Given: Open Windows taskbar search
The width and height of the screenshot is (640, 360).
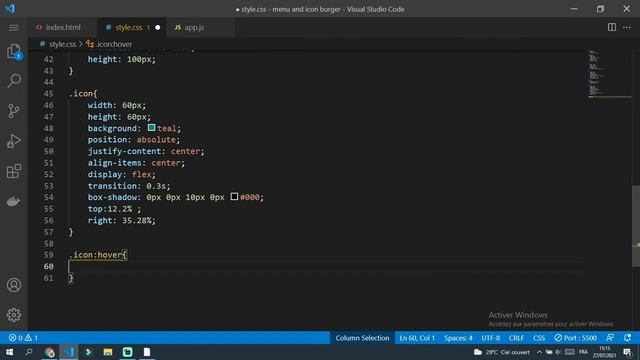Looking at the screenshot, I should 29,352.
